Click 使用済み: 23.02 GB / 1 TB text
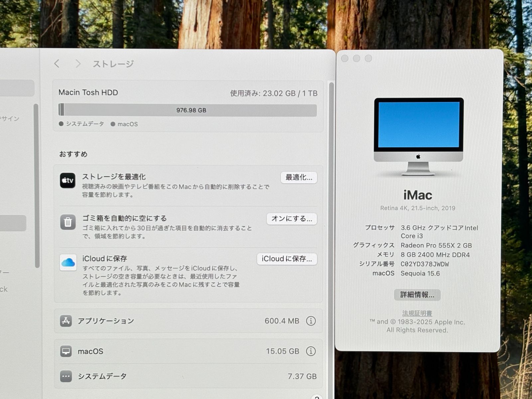The height and width of the screenshot is (399, 532). [274, 93]
